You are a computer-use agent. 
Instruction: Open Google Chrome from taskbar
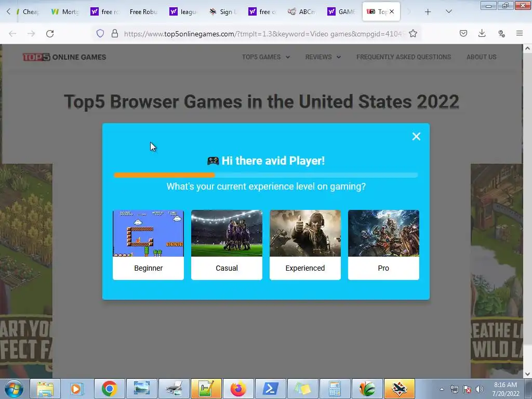[x=109, y=389]
